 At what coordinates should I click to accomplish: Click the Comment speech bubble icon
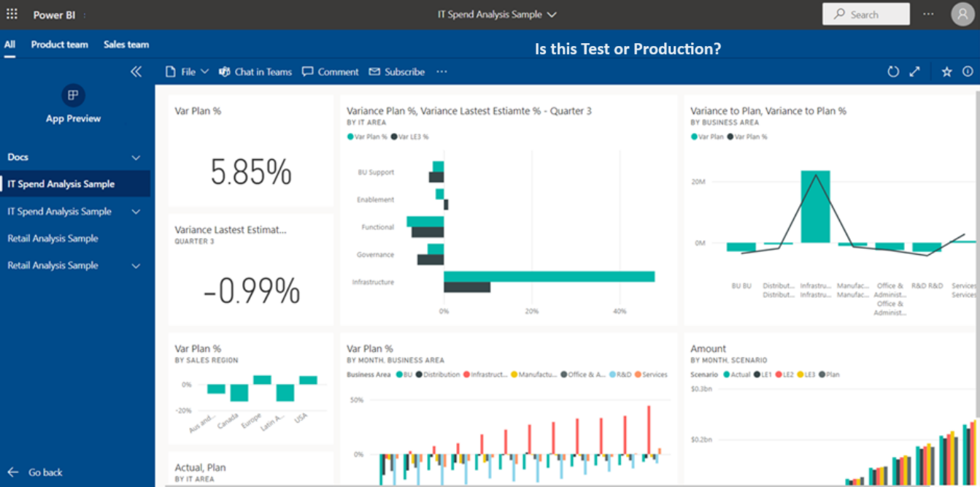(x=308, y=72)
